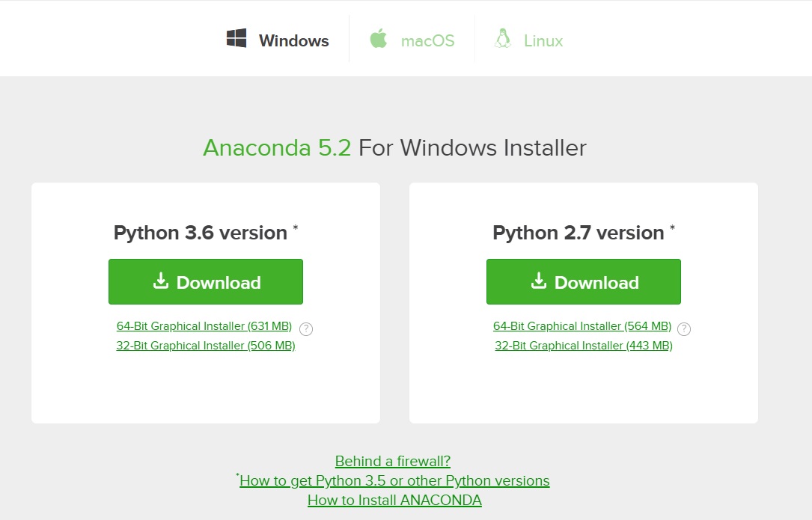Open How to get Python 3.5 or other versions
Image resolution: width=812 pixels, height=520 pixels.
pos(394,480)
